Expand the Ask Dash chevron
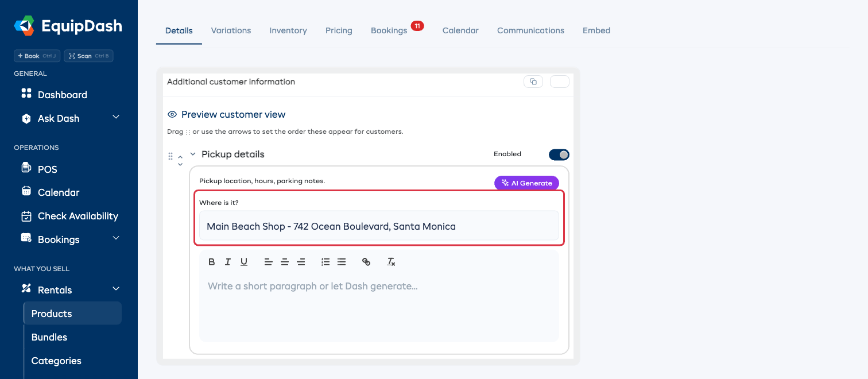The image size is (868, 379). click(x=115, y=117)
